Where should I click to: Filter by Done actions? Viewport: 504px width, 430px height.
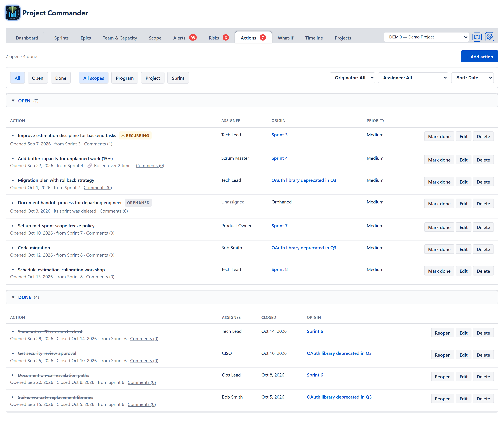pyautogui.click(x=61, y=78)
